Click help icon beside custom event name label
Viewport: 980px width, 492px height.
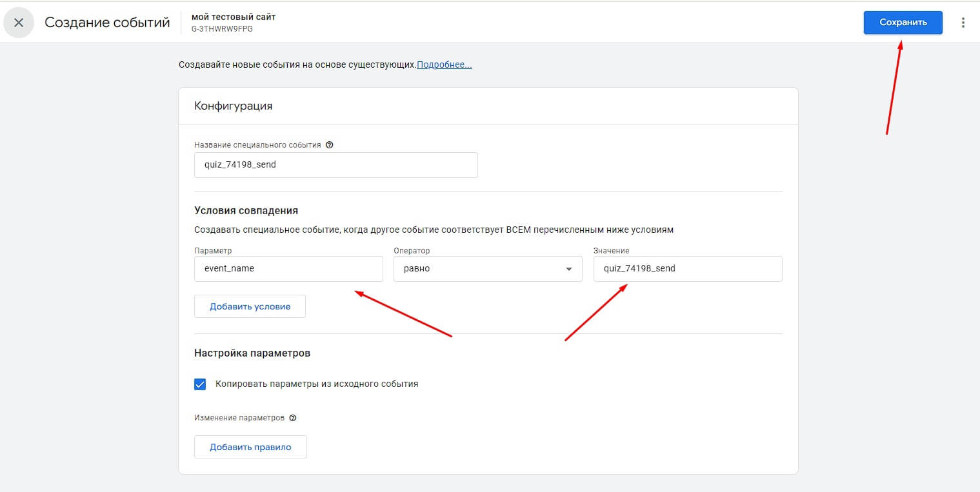(x=330, y=145)
